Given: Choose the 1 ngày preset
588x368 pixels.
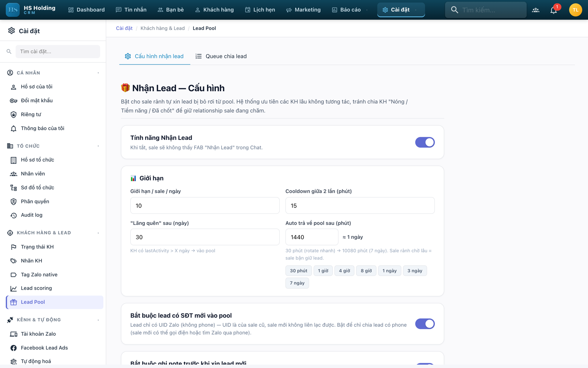Looking at the screenshot, I should pos(390,271).
